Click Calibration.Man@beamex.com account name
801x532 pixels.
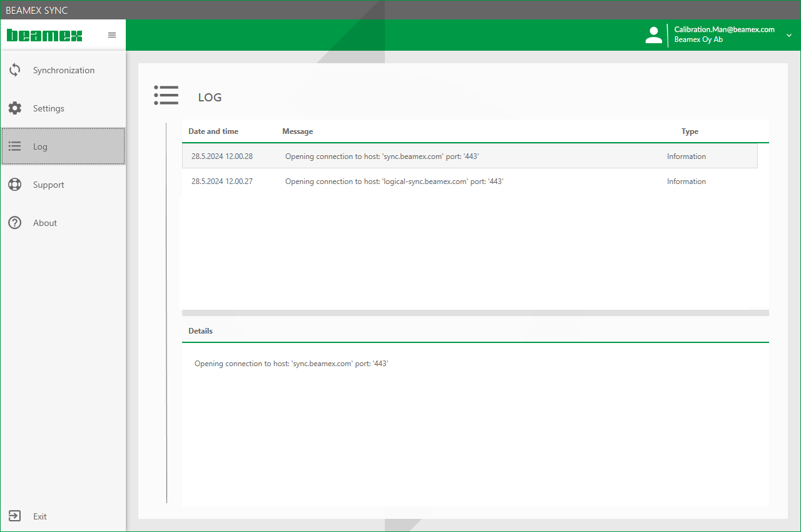tap(725, 29)
